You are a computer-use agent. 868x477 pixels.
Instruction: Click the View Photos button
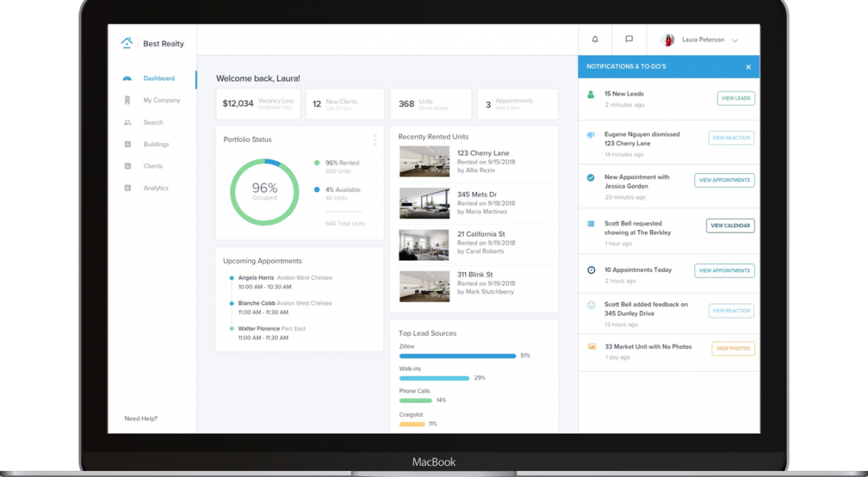pyautogui.click(x=733, y=348)
